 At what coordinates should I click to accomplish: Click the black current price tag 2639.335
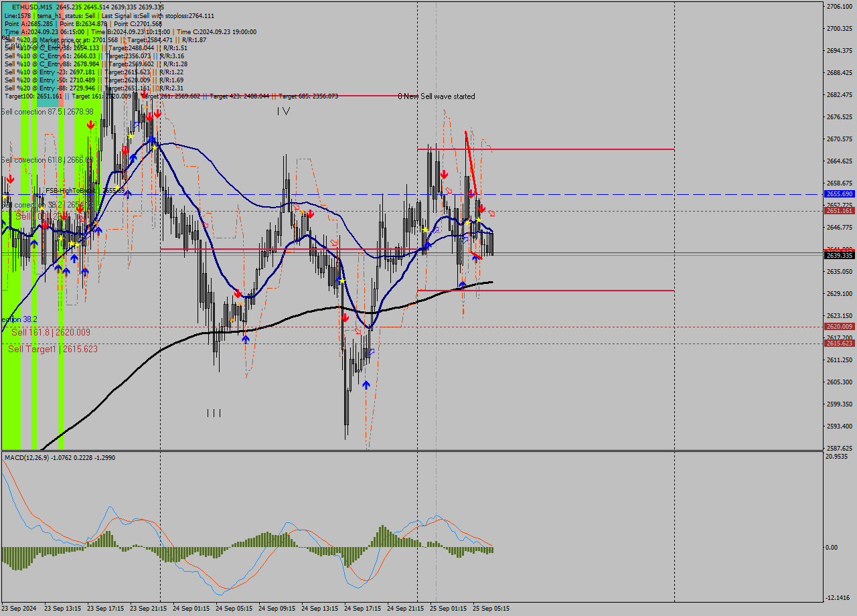pyautogui.click(x=839, y=255)
